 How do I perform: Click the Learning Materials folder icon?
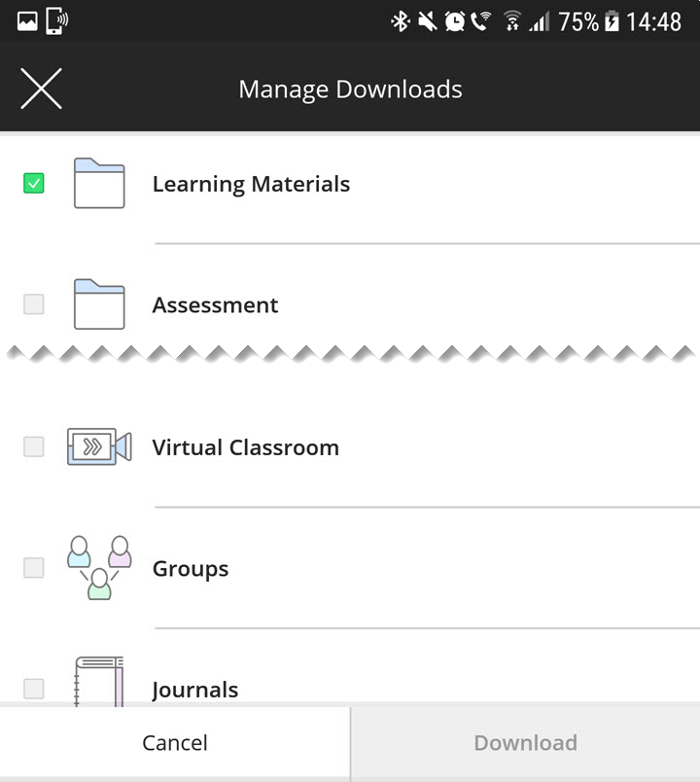[x=99, y=184]
